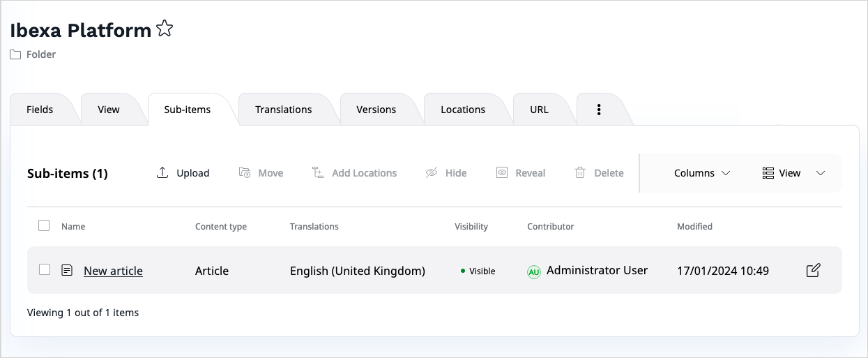Check the New article row checkbox

[x=45, y=269]
